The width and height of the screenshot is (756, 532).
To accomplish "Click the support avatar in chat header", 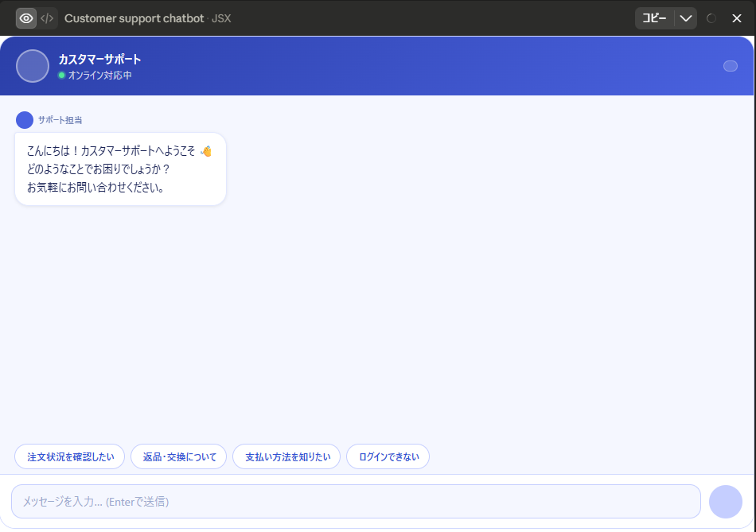I will tap(33, 66).
